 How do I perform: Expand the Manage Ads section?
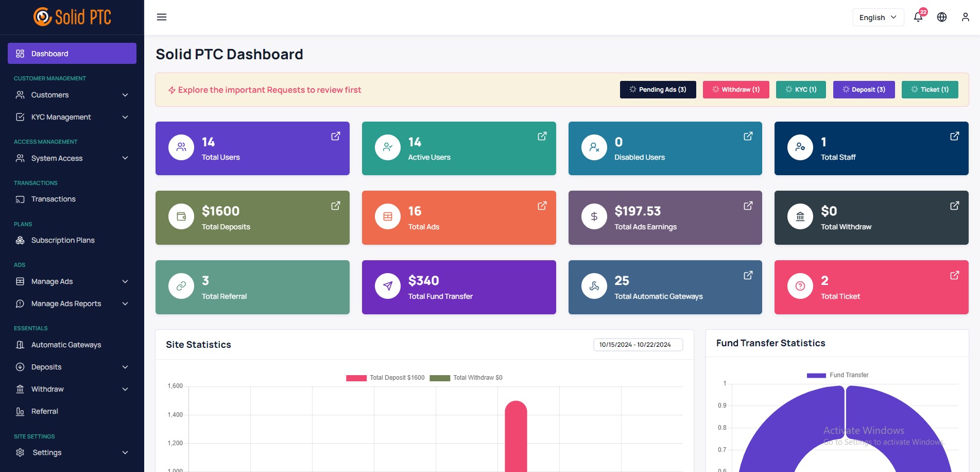pos(51,281)
